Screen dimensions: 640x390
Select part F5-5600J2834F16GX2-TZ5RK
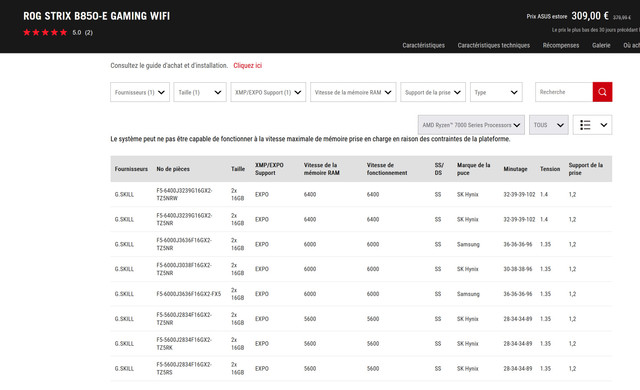(x=184, y=343)
